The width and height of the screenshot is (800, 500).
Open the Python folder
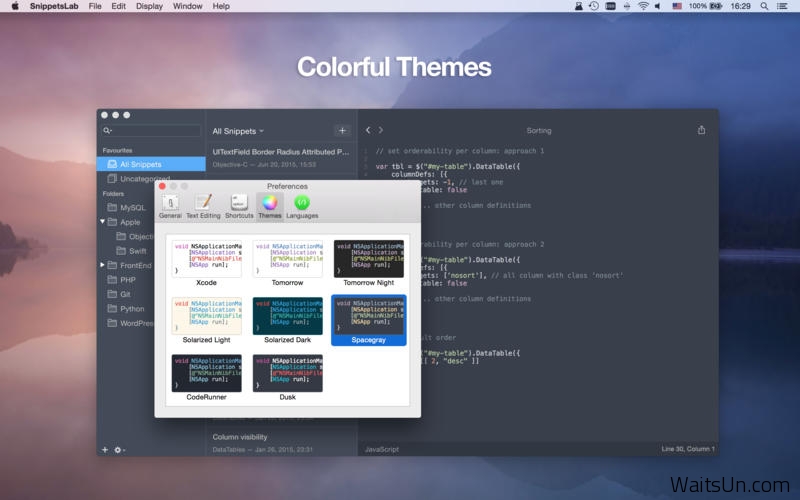click(126, 309)
